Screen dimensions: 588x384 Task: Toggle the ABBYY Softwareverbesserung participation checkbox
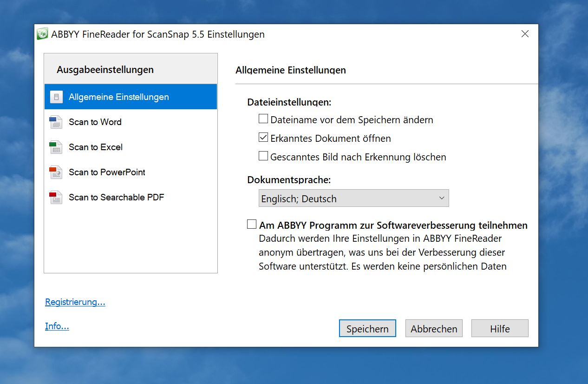252,225
